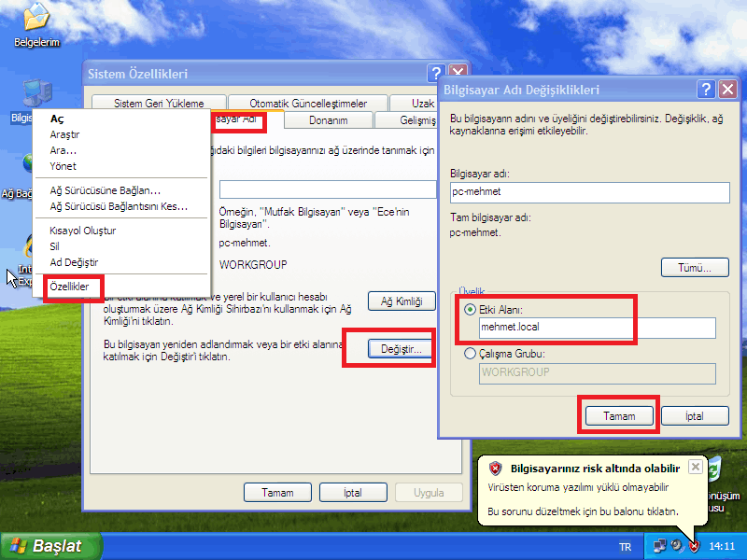Open the volume speaker tray icon
Screen dimensions: 747x560
pyautogui.click(x=676, y=545)
